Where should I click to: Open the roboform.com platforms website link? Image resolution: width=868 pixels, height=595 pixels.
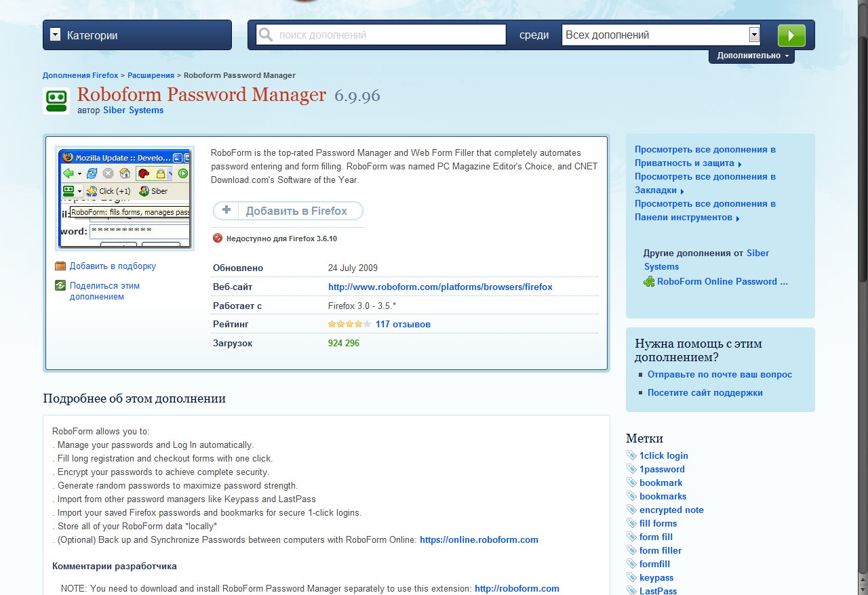point(440,287)
